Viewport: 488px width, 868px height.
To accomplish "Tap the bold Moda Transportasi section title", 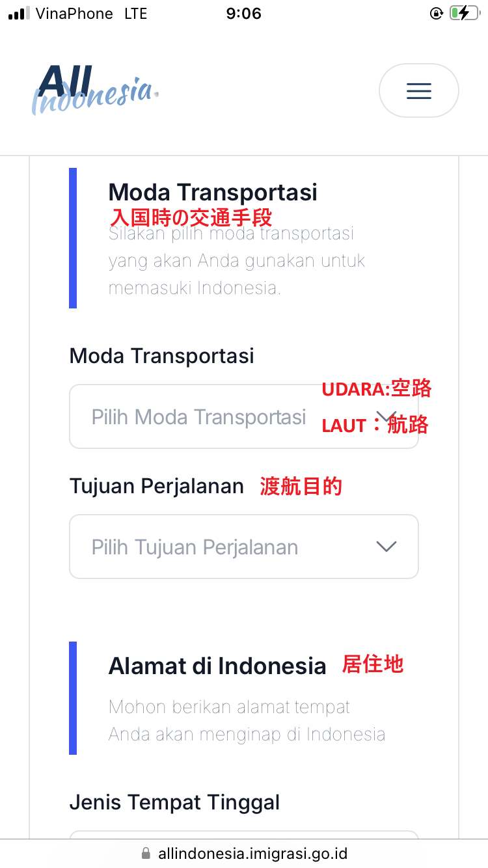I will coord(213,192).
